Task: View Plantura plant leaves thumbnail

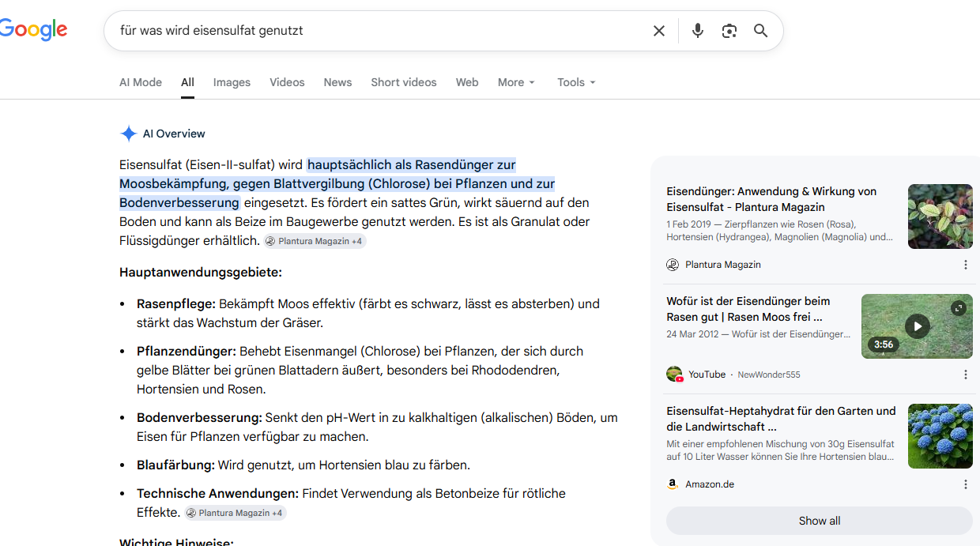Action: click(940, 217)
